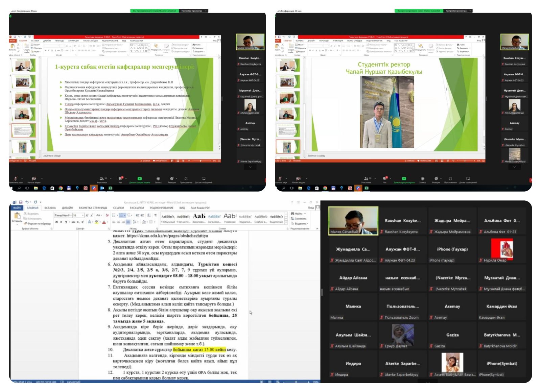Click slide sorter view icon under кафедралар slide
This screenshot has height=392, width=541.
pyautogui.click(x=178, y=161)
